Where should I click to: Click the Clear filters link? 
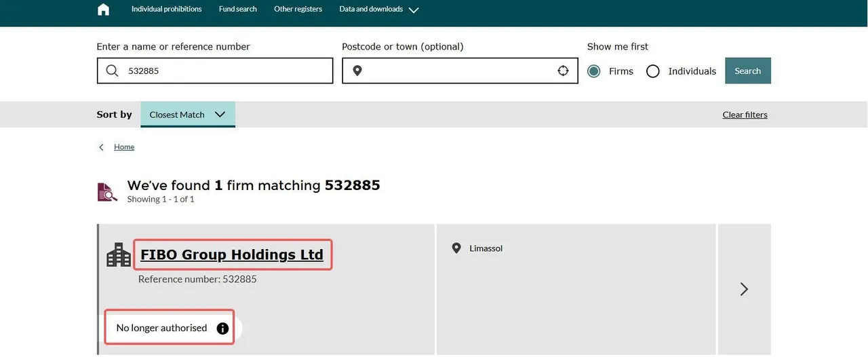745,115
